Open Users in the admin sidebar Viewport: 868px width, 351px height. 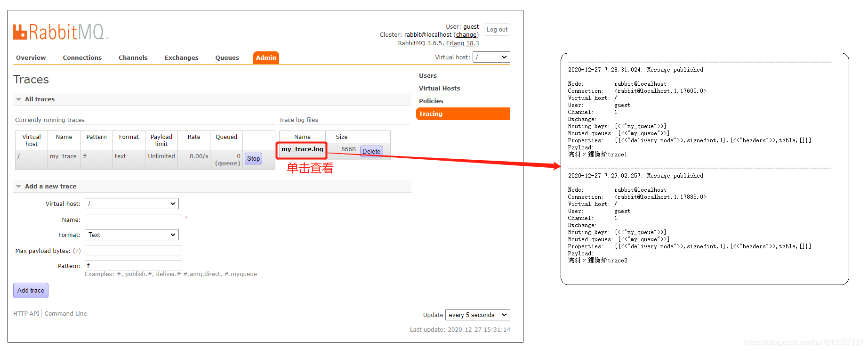pyautogui.click(x=428, y=75)
